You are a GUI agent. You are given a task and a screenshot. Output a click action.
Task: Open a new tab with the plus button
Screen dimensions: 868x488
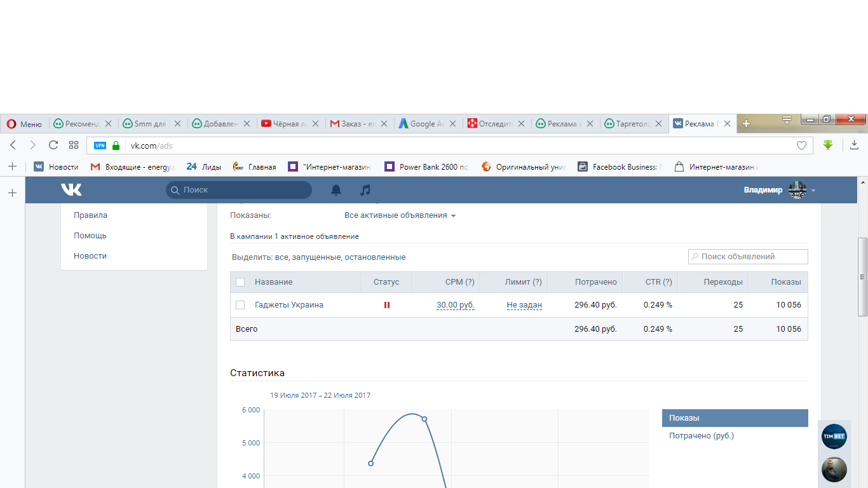point(747,124)
